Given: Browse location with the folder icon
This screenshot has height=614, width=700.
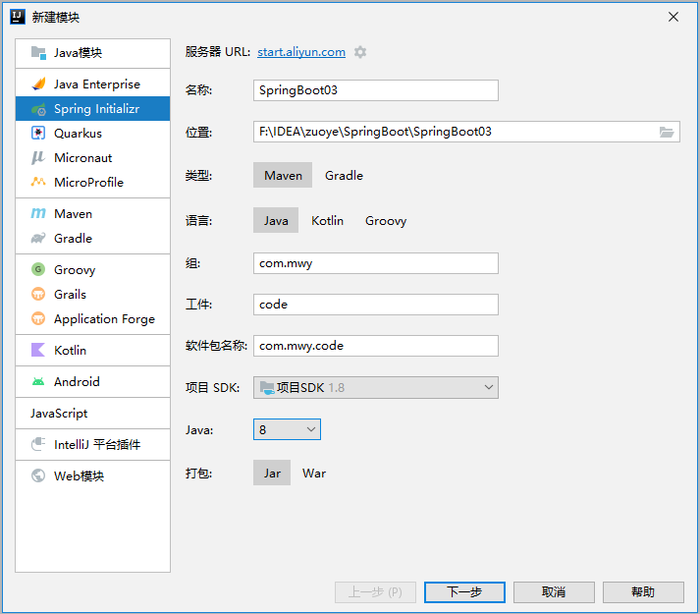Looking at the screenshot, I should click(x=667, y=132).
